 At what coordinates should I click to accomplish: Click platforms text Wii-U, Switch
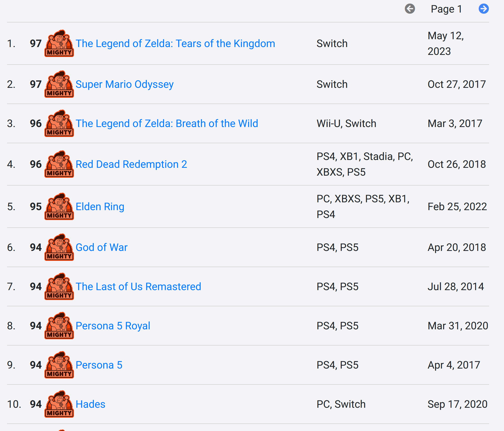(x=346, y=123)
